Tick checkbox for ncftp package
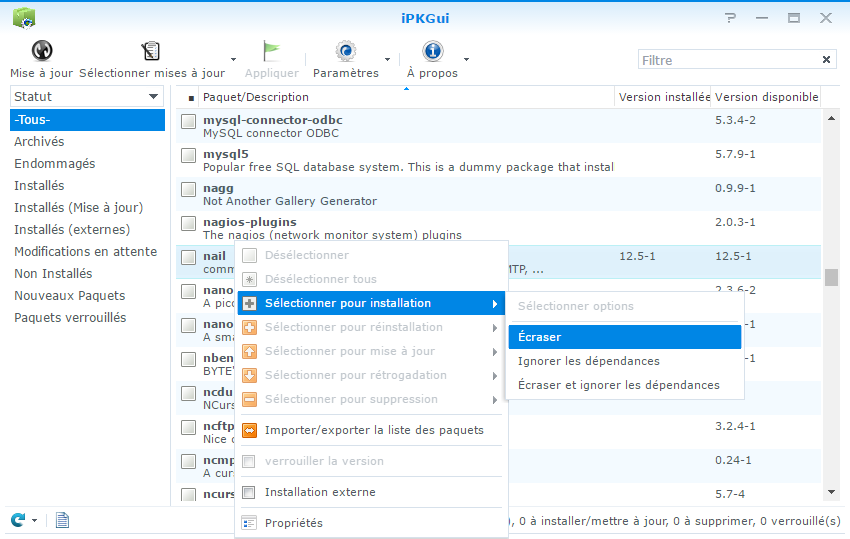The height and width of the screenshot is (539, 850). 189,427
